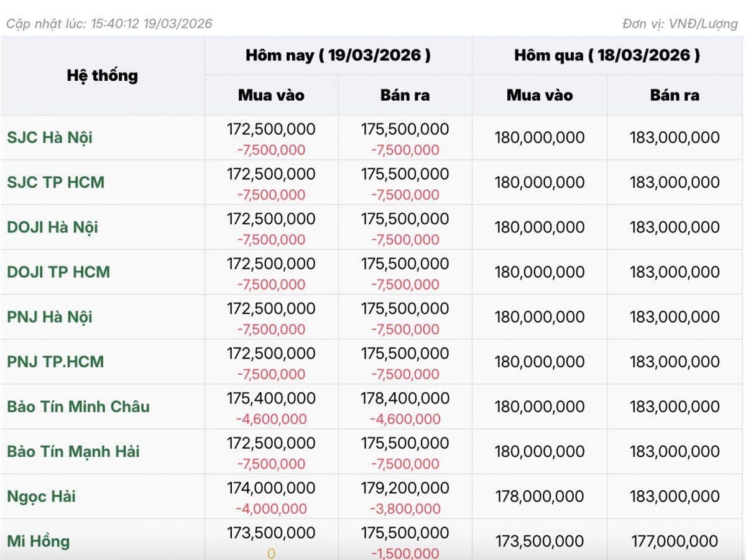
Task: Click Bảo Tín Mạnh Hải sell change -7,500,000
Action: tap(405, 464)
